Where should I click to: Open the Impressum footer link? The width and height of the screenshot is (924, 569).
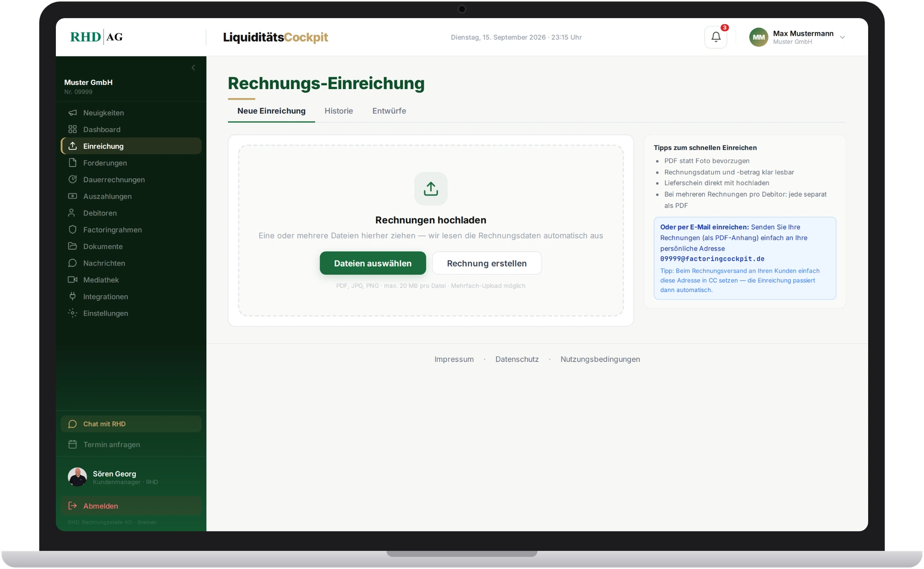[x=454, y=359]
